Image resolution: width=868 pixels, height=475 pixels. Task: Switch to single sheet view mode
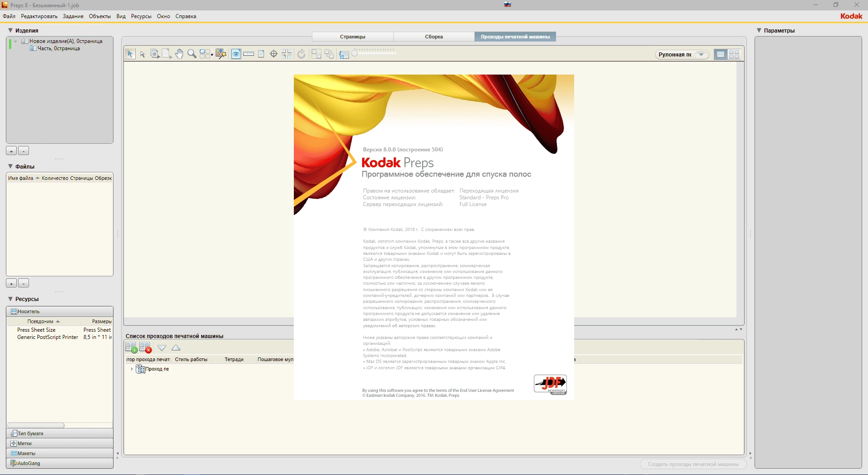pyautogui.click(x=721, y=54)
